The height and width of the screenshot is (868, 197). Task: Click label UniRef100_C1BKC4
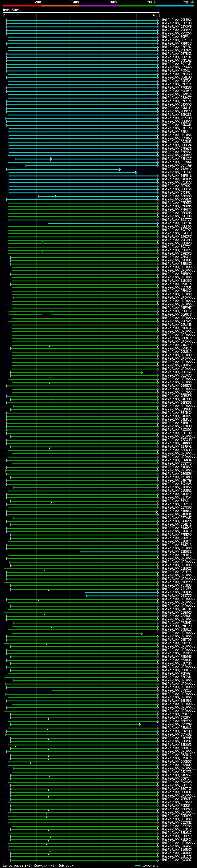(177, 328)
